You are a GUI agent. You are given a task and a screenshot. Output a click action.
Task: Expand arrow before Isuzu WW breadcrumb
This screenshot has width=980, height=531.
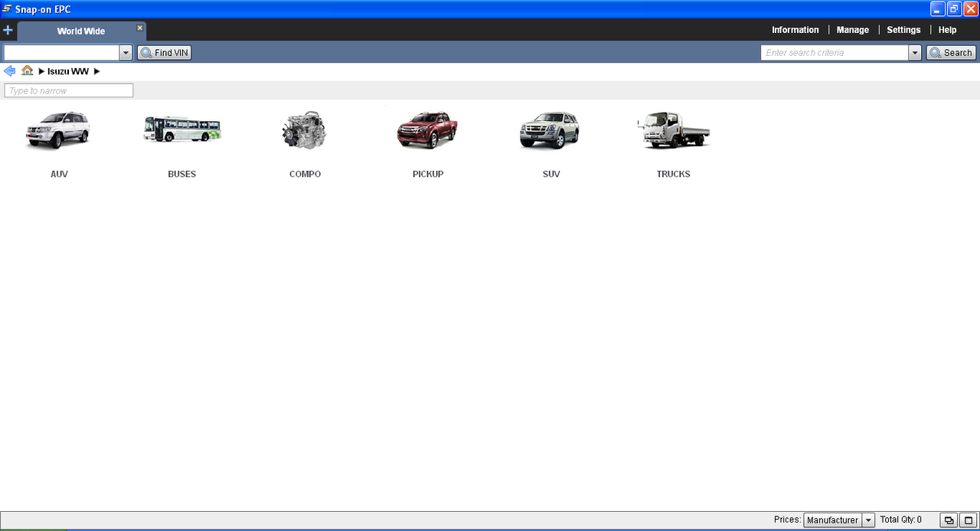[x=41, y=71]
